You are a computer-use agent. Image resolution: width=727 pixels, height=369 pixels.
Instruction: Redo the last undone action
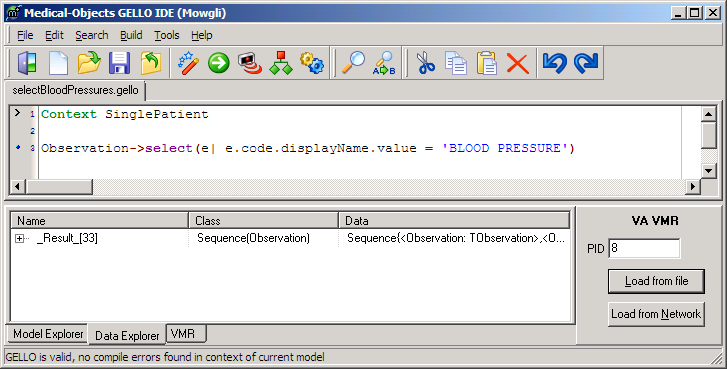(x=586, y=63)
